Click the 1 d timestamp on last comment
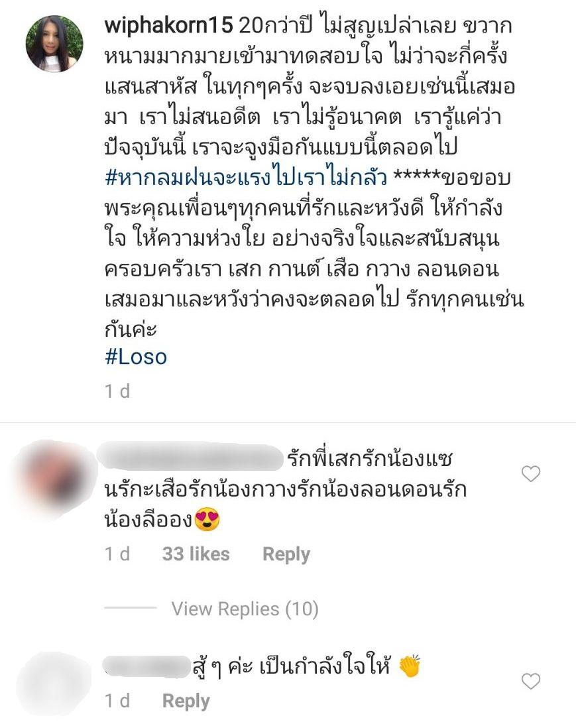The width and height of the screenshot is (576, 728). tap(117, 701)
